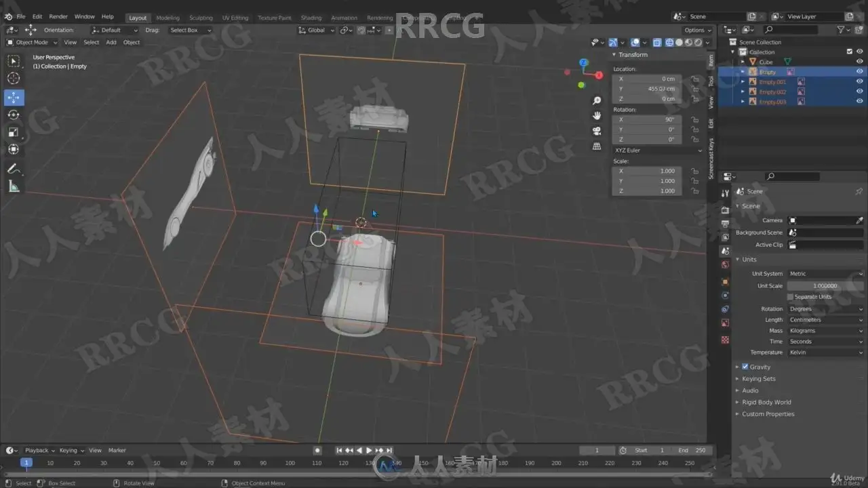Image resolution: width=868 pixels, height=488 pixels.
Task: Activate the Move tool
Action: (x=14, y=97)
